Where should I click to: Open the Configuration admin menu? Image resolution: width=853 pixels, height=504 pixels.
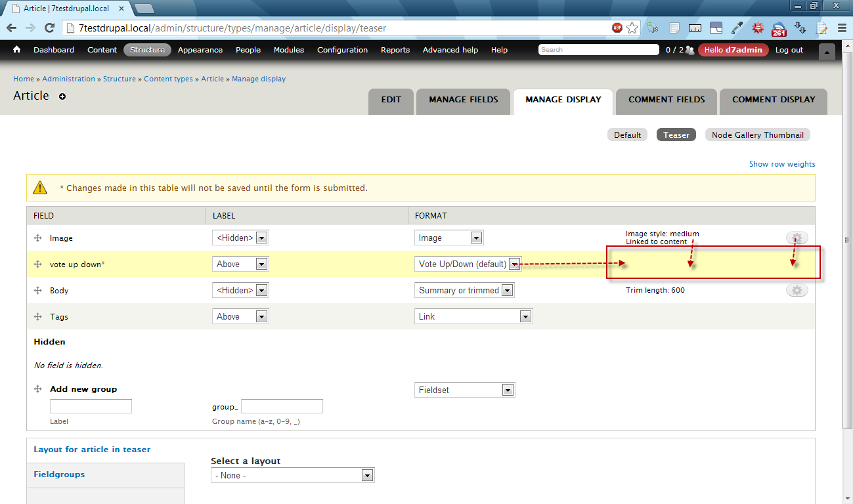coord(342,50)
